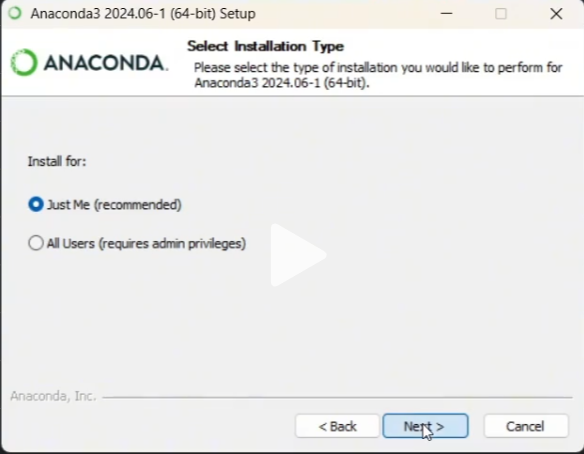Start the video with the play overlay
This screenshot has width=584, height=454.
pos(298,255)
